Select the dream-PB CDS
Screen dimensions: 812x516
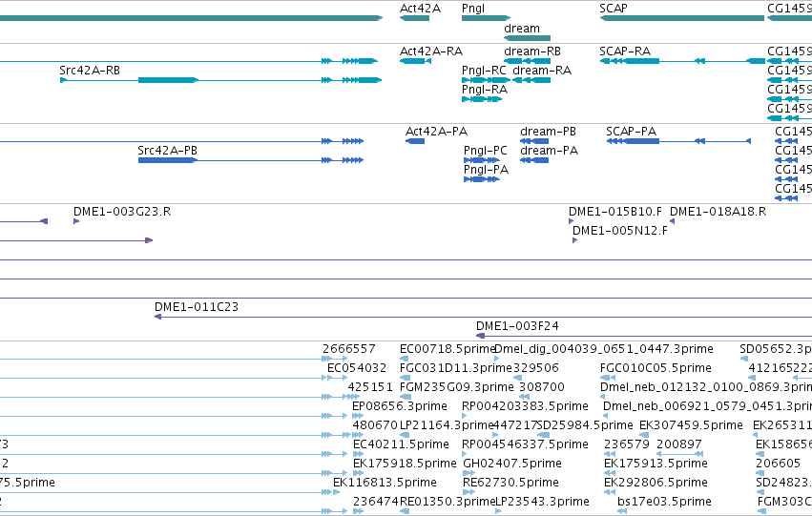point(534,141)
